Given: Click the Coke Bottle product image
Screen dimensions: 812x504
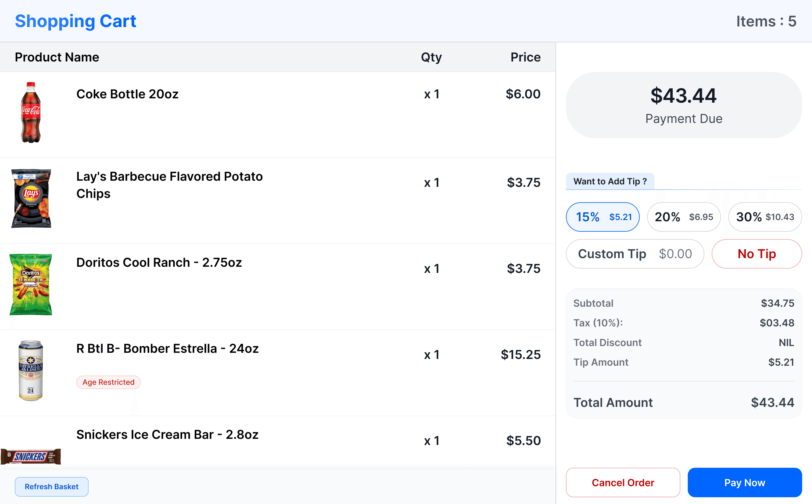Looking at the screenshot, I should pos(31,112).
